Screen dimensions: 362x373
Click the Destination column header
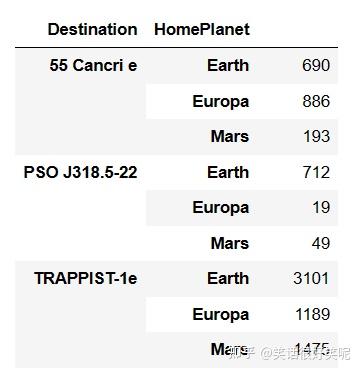click(x=93, y=29)
